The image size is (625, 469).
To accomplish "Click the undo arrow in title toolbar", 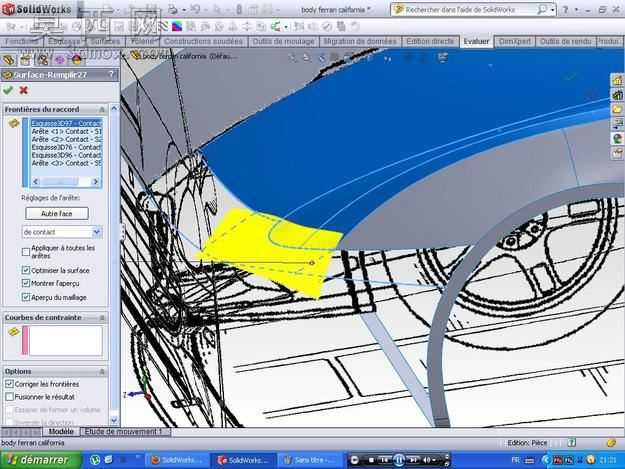I will pyautogui.click(x=195, y=10).
